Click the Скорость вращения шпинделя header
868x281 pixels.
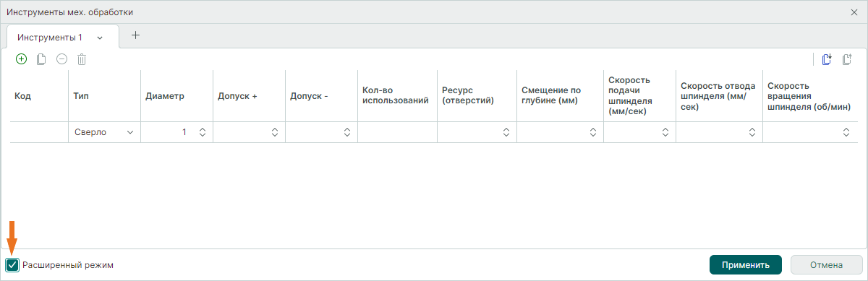pyautogui.click(x=810, y=96)
